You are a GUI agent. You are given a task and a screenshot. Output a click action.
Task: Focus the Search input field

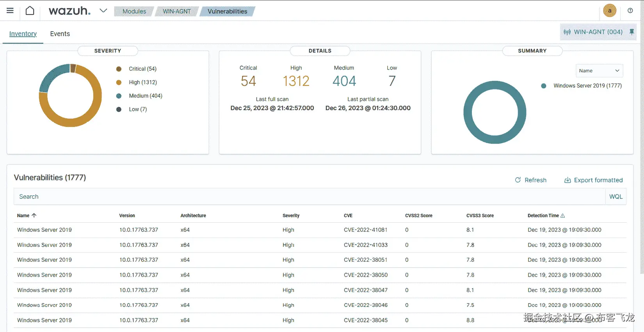point(310,196)
